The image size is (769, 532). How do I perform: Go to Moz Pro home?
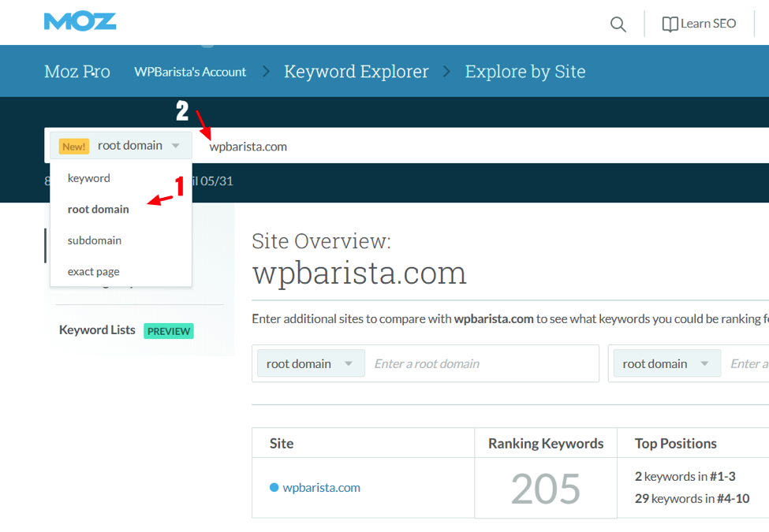77,72
